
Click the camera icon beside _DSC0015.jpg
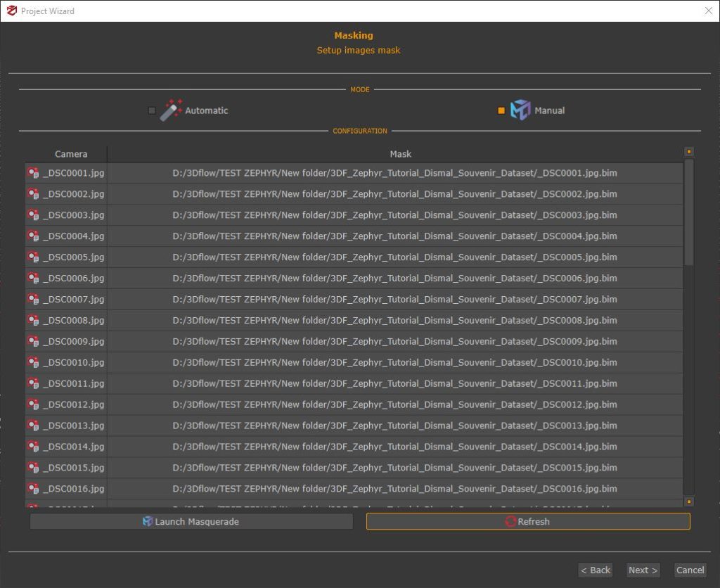[33, 468]
